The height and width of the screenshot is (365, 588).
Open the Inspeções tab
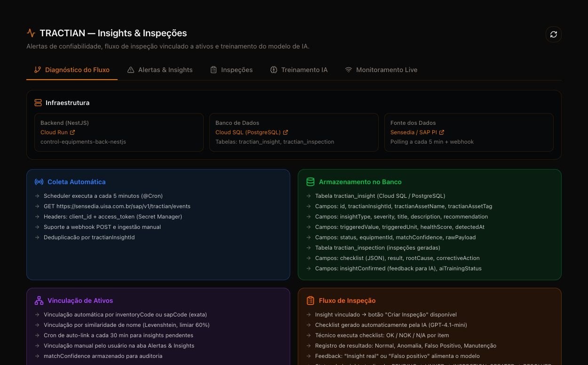coord(231,70)
